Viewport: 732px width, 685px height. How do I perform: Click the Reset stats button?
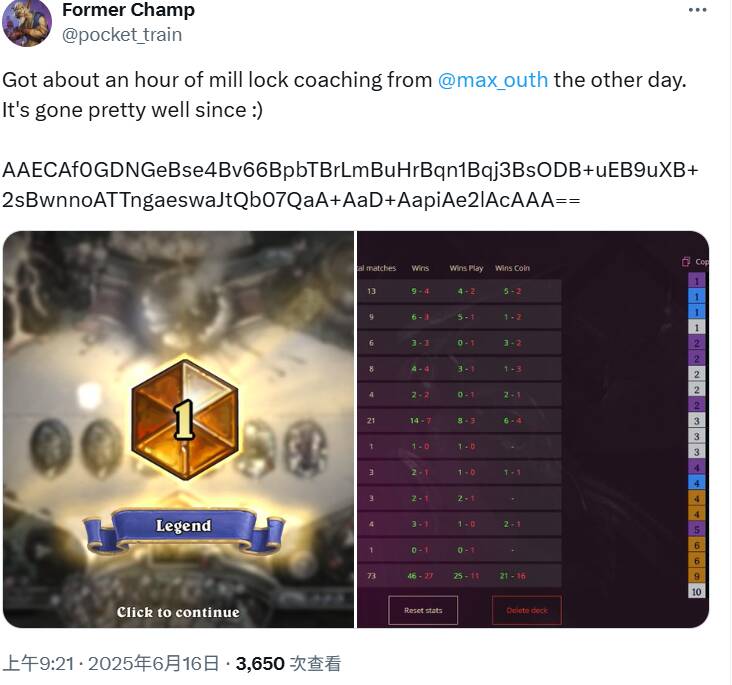(x=423, y=610)
